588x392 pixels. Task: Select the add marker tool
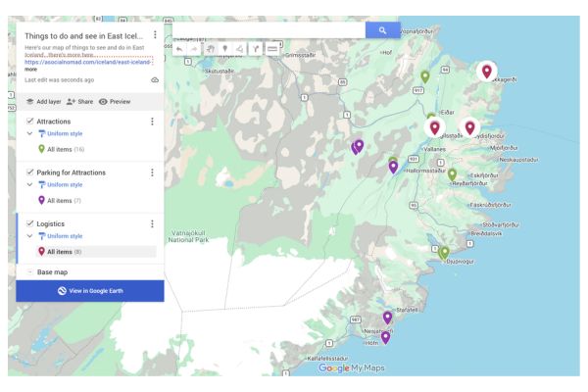[225, 49]
